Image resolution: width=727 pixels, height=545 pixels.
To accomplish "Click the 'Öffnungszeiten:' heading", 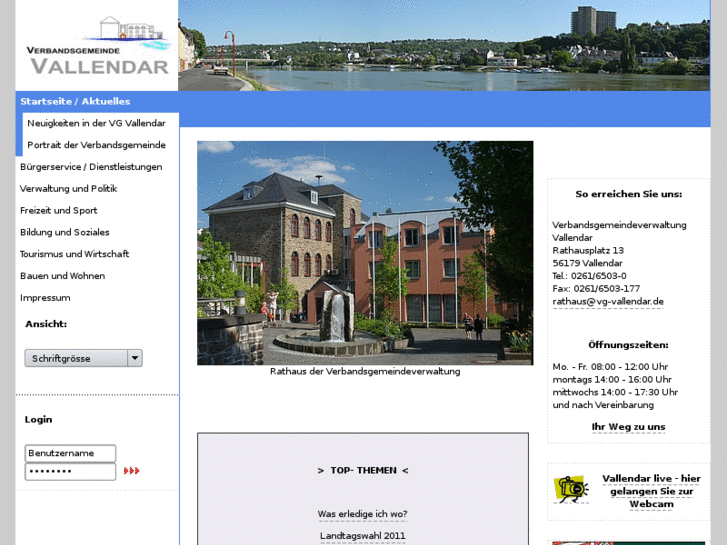I will click(x=628, y=345).
